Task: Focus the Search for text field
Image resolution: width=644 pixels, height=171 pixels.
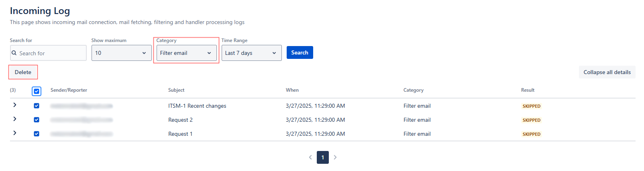Action: tap(51, 53)
